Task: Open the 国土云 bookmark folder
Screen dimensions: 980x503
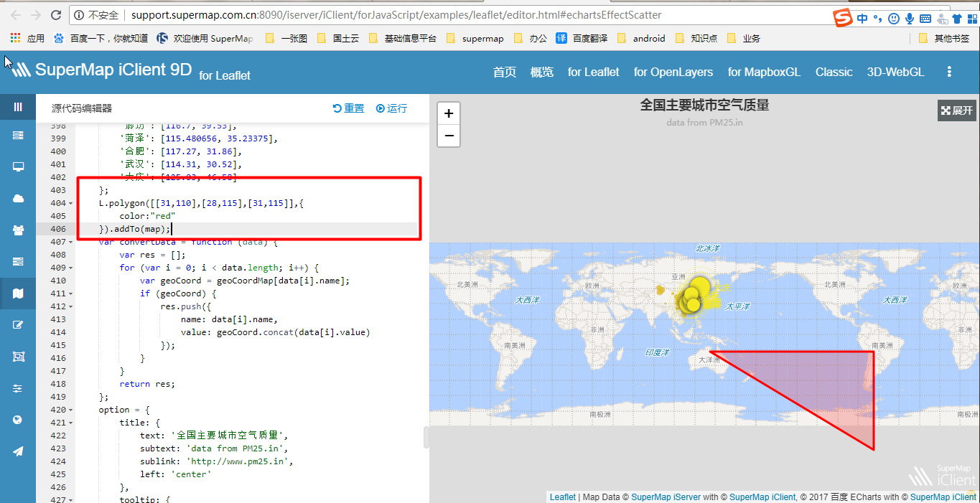Action: coord(338,38)
